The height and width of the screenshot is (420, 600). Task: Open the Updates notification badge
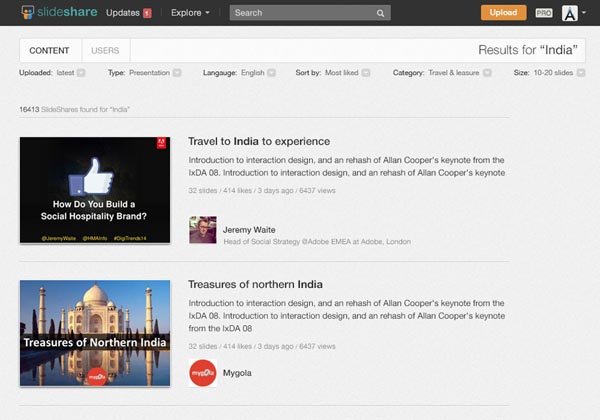(x=148, y=13)
